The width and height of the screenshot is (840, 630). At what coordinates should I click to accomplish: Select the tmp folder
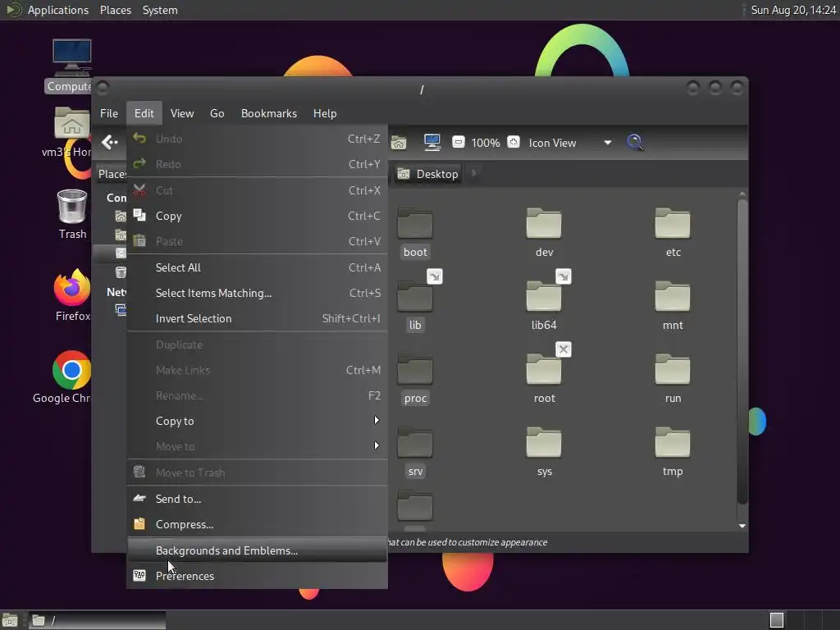pyautogui.click(x=673, y=453)
